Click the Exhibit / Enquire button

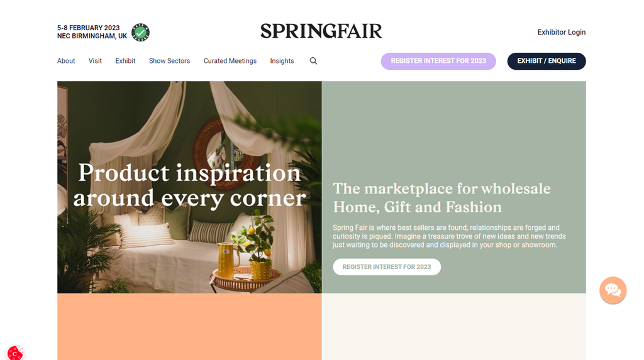[547, 61]
